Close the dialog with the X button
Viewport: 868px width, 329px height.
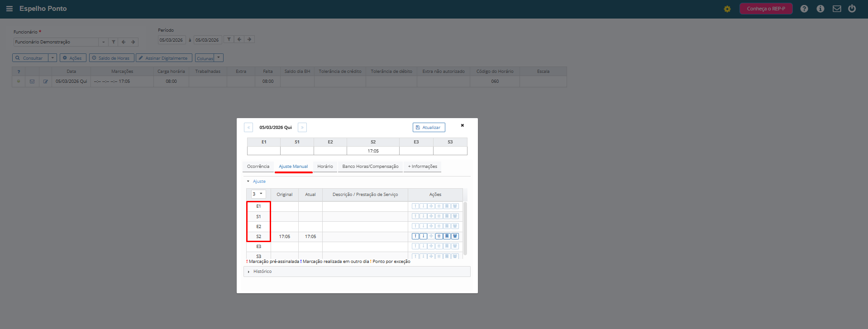[x=462, y=125]
